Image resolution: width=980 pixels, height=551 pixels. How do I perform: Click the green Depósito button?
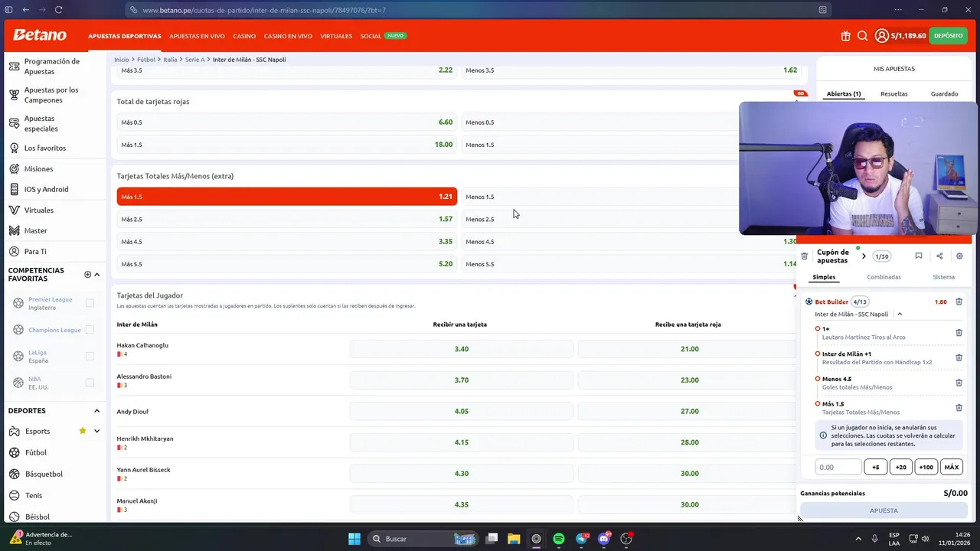[x=948, y=36]
